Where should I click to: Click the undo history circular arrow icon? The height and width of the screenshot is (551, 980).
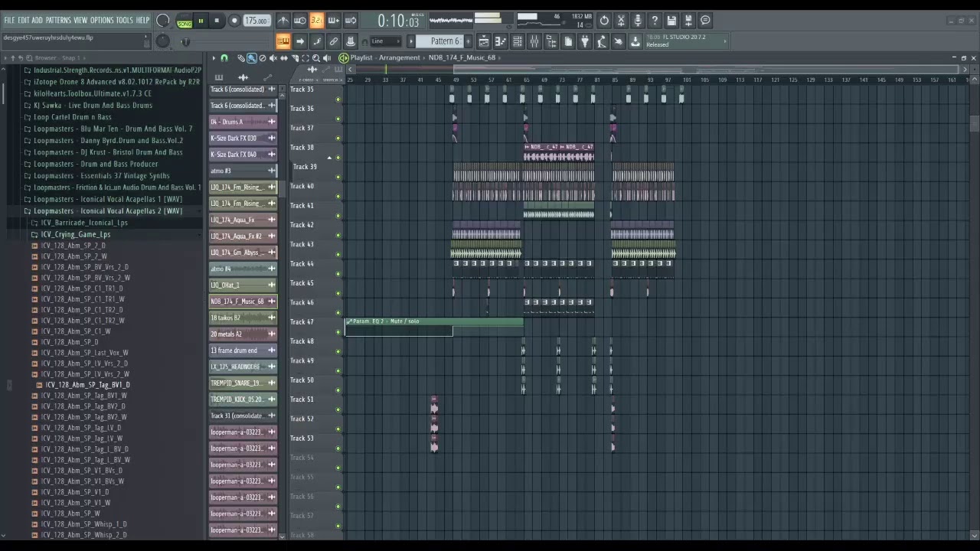[x=604, y=21]
